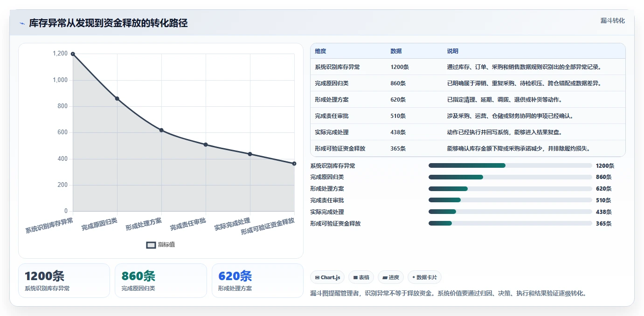Image resolution: width=644 pixels, height=316 pixels.
Task: Click table cell 860条
Action: tap(398, 83)
